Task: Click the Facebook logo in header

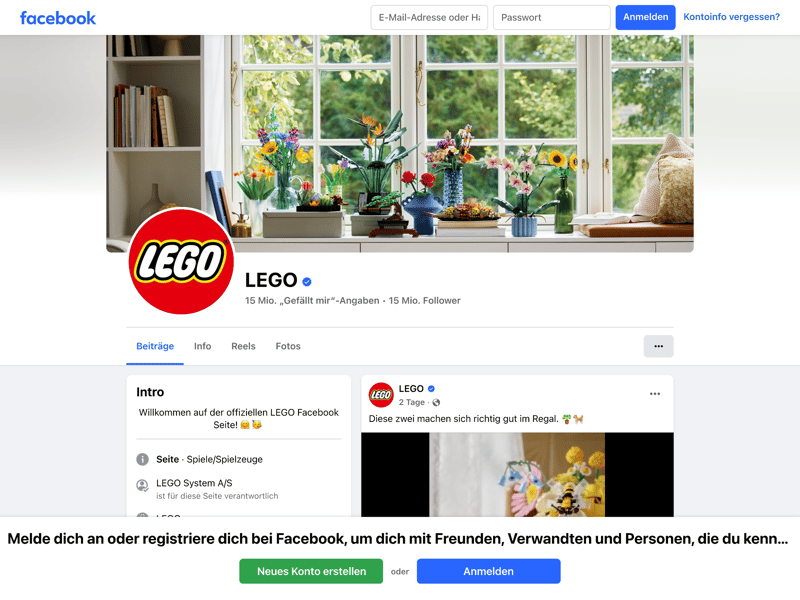Action: pyautogui.click(x=58, y=18)
